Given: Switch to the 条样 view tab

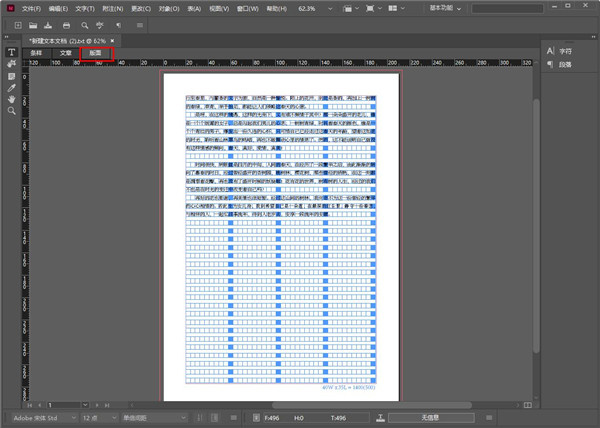Looking at the screenshot, I should [36, 52].
